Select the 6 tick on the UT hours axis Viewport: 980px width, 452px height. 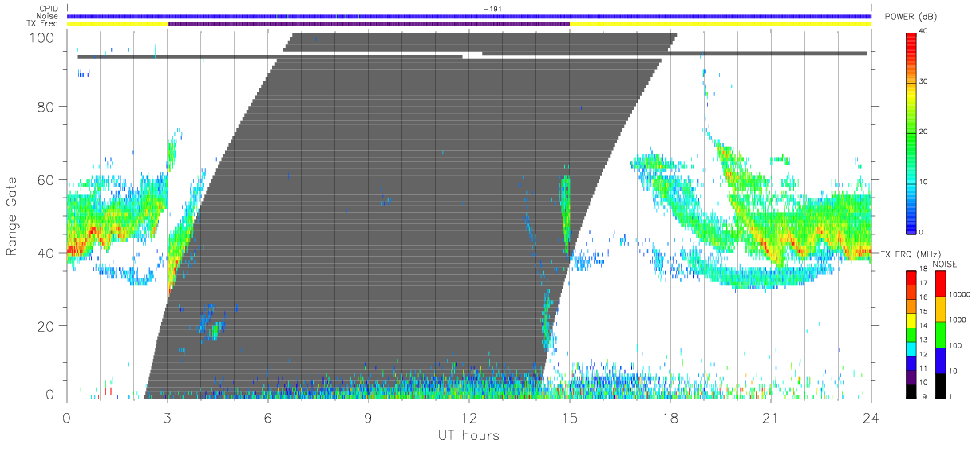coord(268,417)
